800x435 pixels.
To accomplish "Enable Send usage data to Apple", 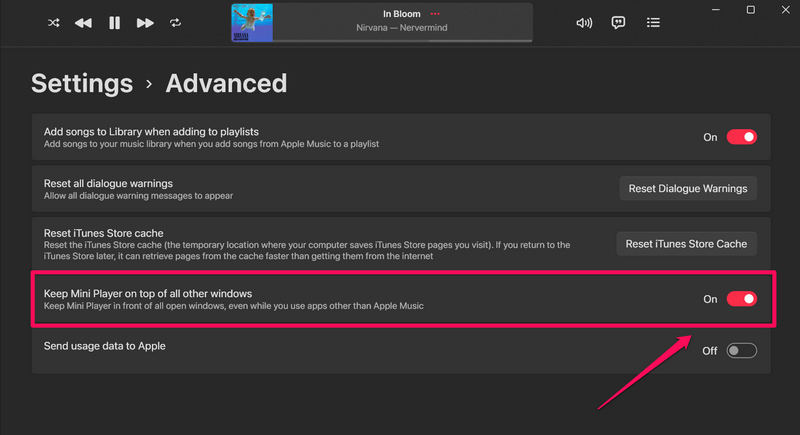I will 741,350.
